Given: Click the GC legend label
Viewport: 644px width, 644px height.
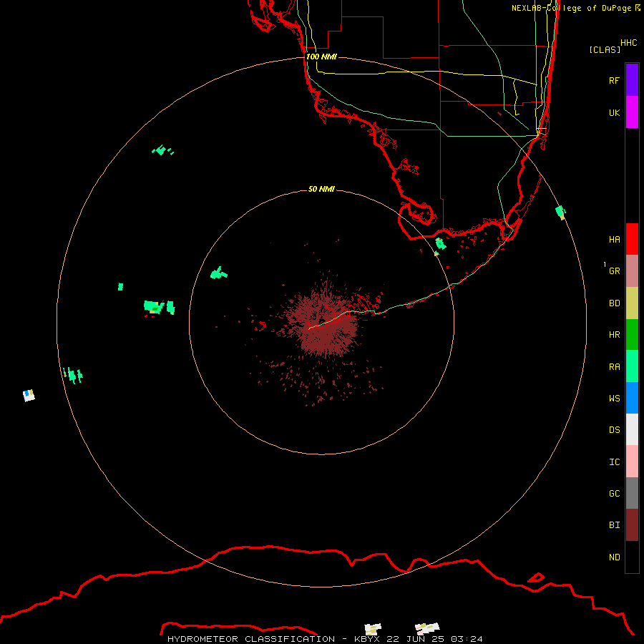Looking at the screenshot, I should (614, 494).
